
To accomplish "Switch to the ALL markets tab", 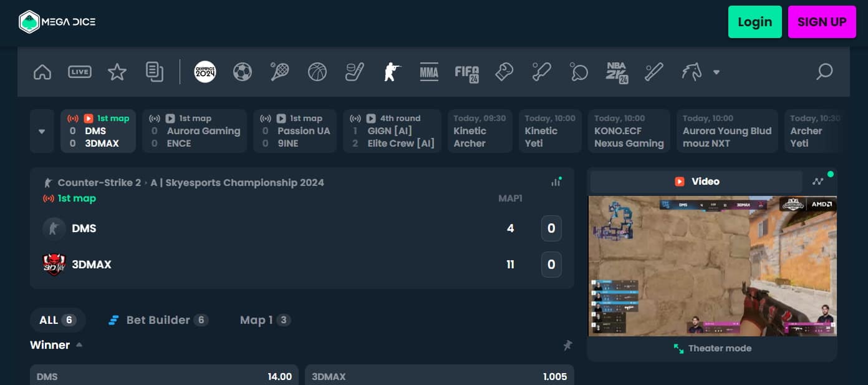I will [x=57, y=320].
